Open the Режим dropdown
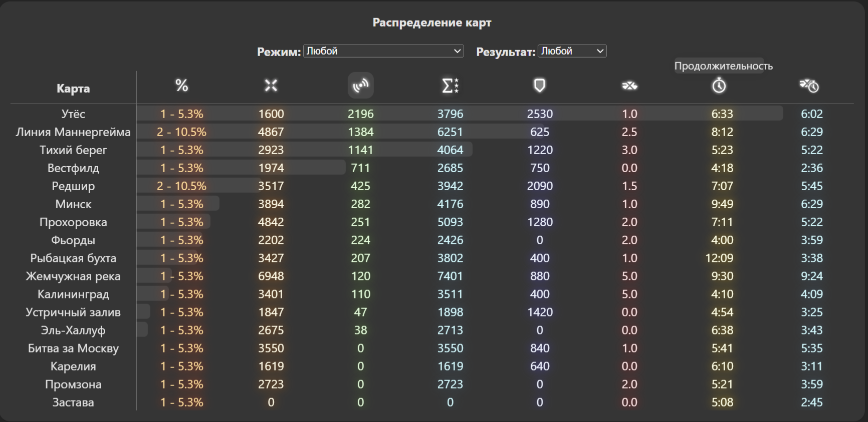This screenshot has width=868, height=422. coord(383,51)
